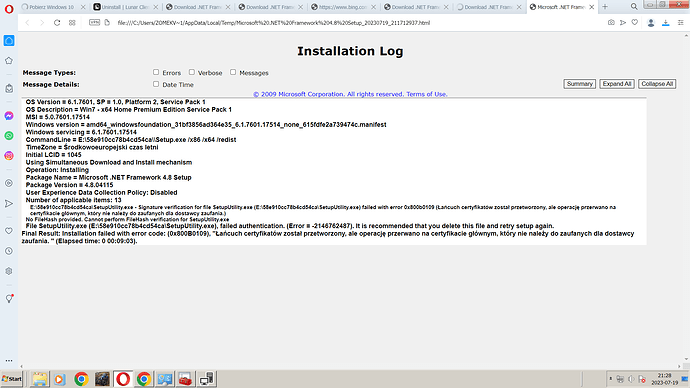Open the Terms of Use link
690x388 pixels.
pyautogui.click(x=426, y=94)
